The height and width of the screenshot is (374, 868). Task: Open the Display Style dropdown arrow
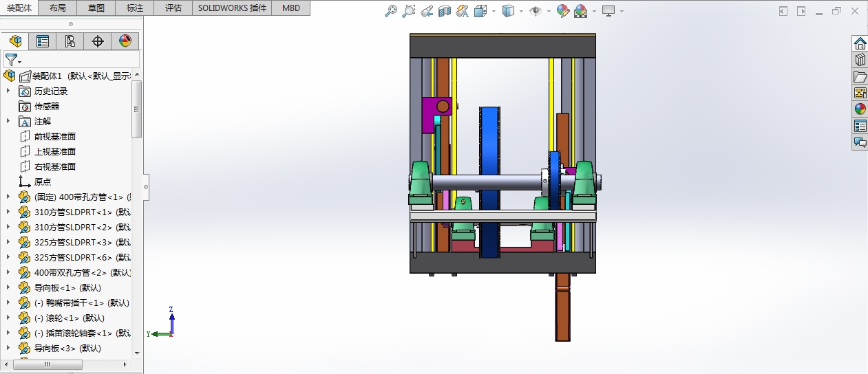(521, 12)
